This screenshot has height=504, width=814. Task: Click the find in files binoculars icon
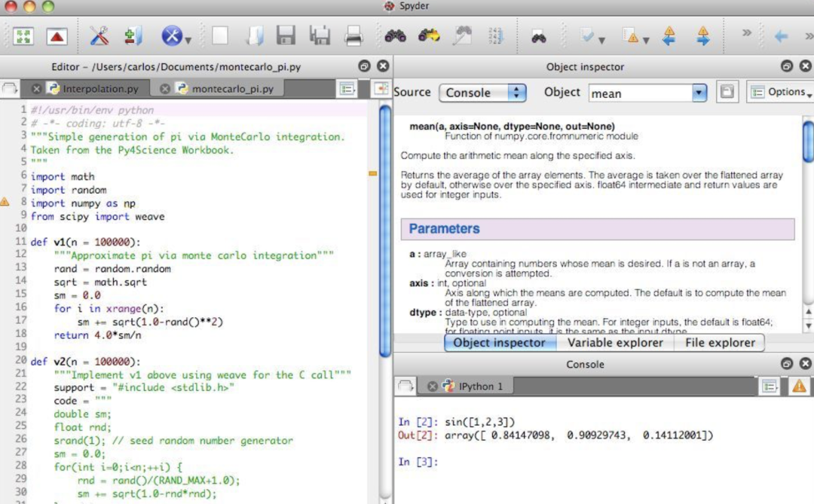point(539,37)
